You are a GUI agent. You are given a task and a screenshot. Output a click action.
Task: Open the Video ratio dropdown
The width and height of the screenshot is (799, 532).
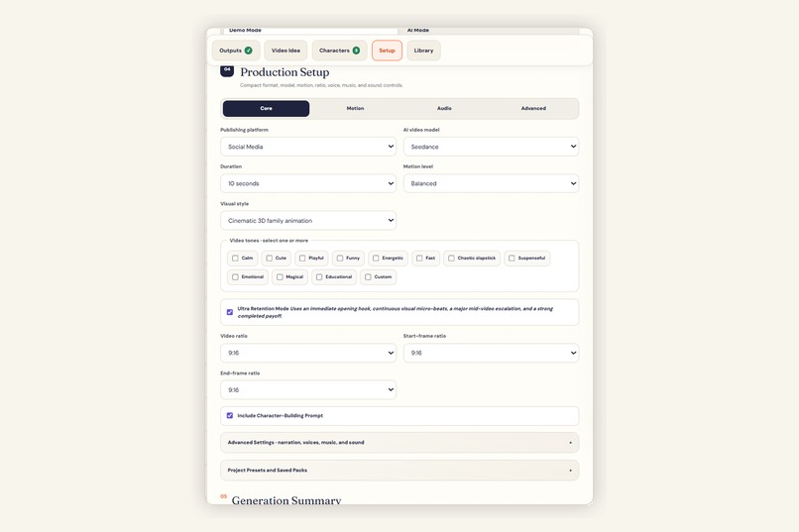308,353
